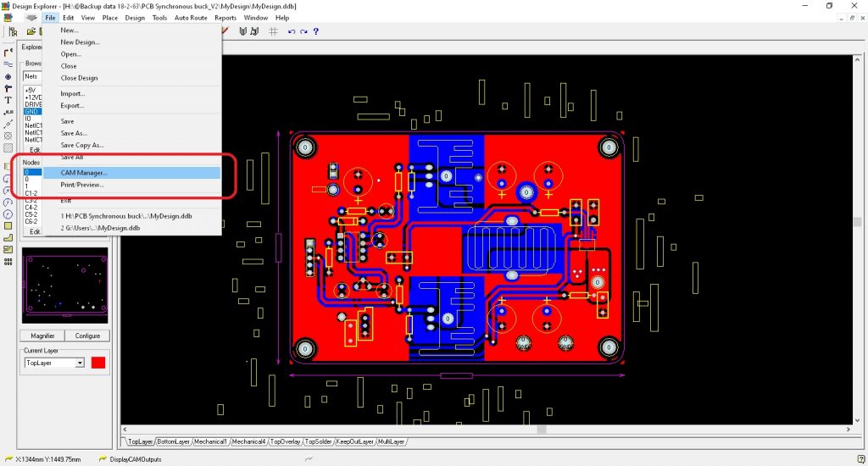Select the interactive track routing tool

(8, 52)
